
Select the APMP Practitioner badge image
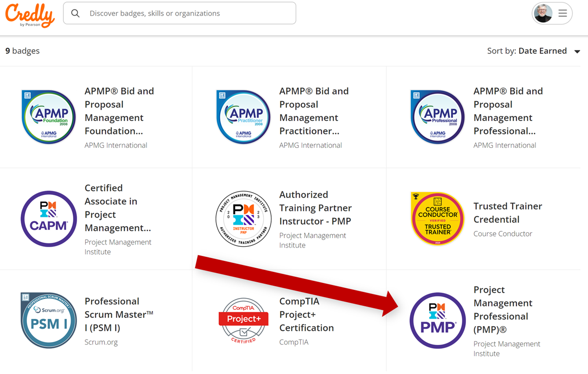[x=243, y=117]
